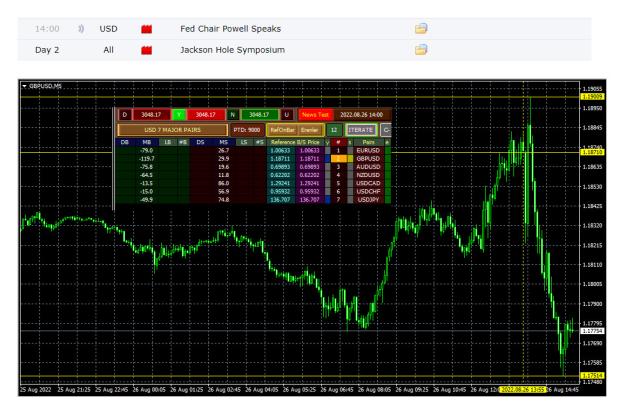Screen dimensions: 625x415
Task: Click the red News Test button
Action: point(315,115)
